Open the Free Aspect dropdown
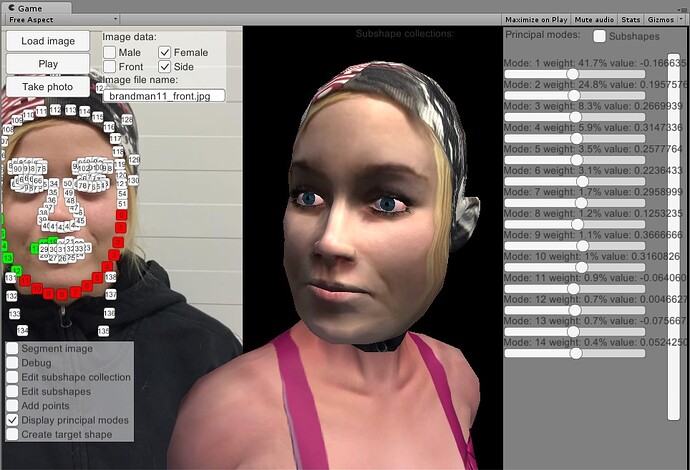Screen dimensions: 690x470 pos(63,19)
